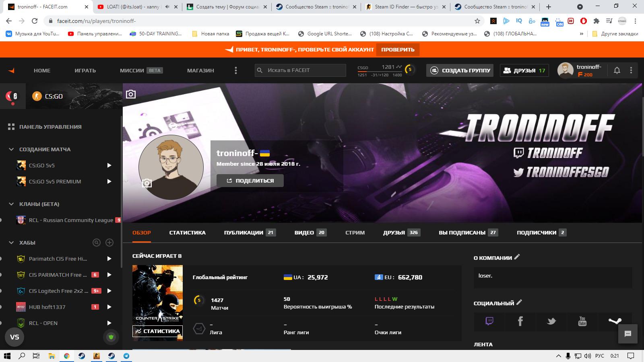
Task: Switch to the Статистика tab
Action: [187, 232]
